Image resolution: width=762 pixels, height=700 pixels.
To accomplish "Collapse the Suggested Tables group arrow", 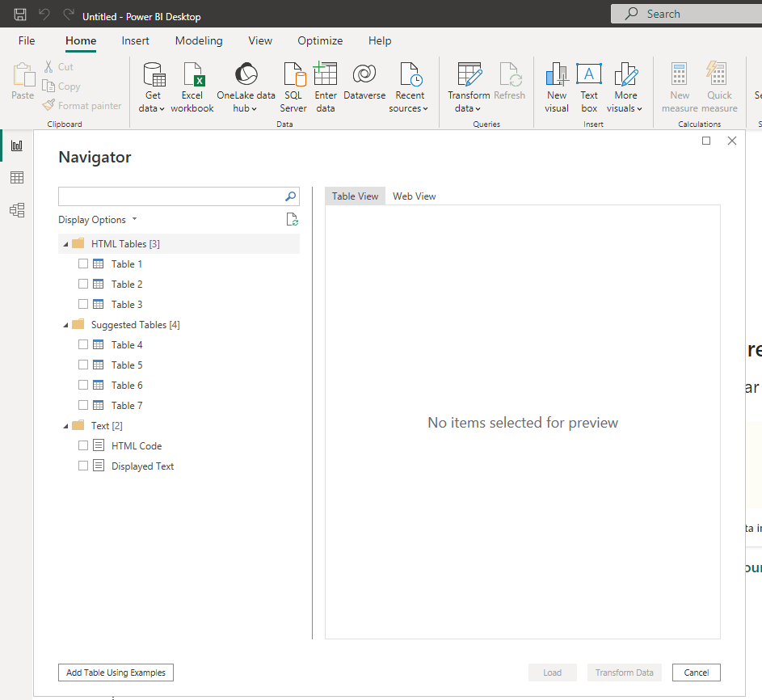I will point(65,325).
